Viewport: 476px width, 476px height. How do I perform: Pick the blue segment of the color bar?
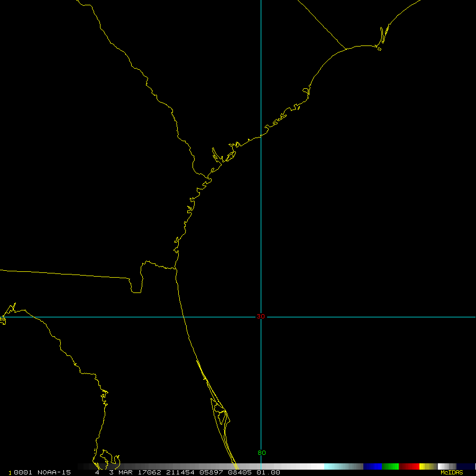point(372,466)
